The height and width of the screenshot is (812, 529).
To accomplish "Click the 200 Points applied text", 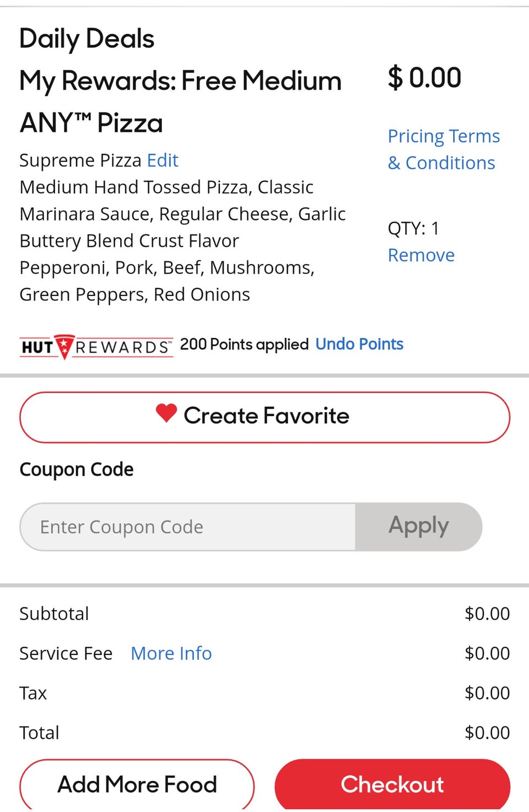I will (244, 345).
